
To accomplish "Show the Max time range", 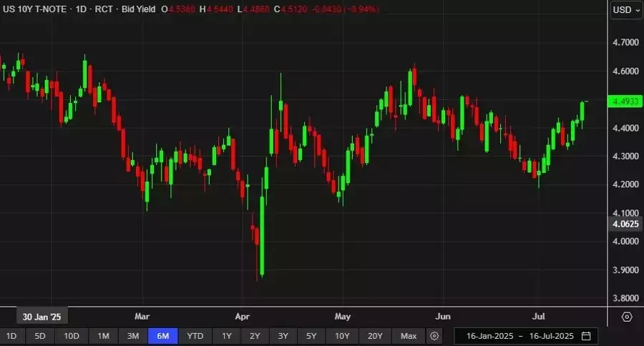I will [x=409, y=336].
